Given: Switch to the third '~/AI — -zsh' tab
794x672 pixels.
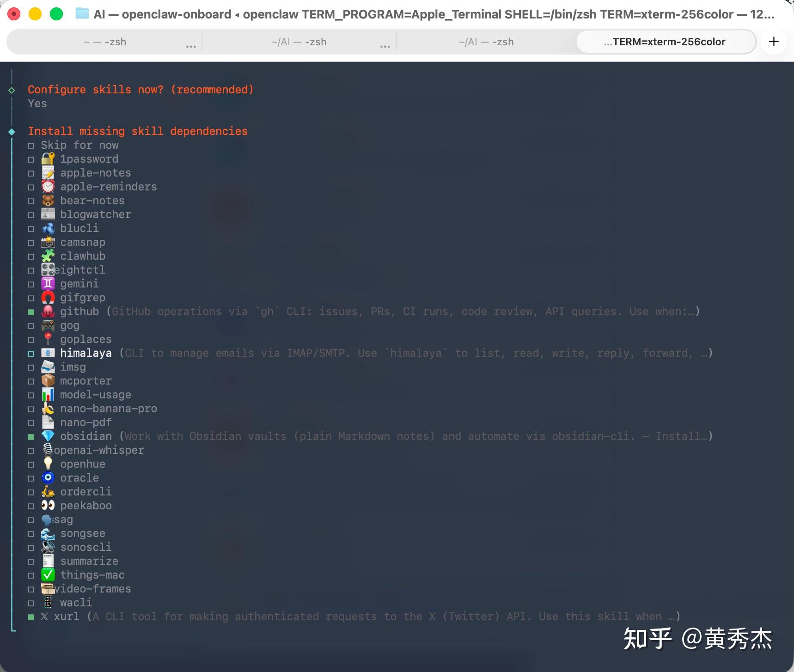Looking at the screenshot, I should pos(486,42).
